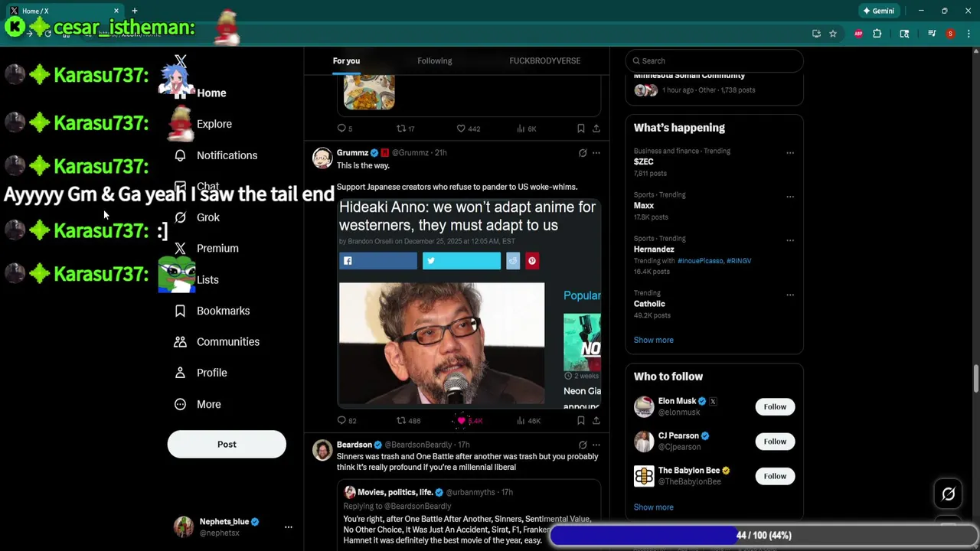This screenshot has width=980, height=551.
Task: Open more options on the Beardson post
Action: pos(596,445)
